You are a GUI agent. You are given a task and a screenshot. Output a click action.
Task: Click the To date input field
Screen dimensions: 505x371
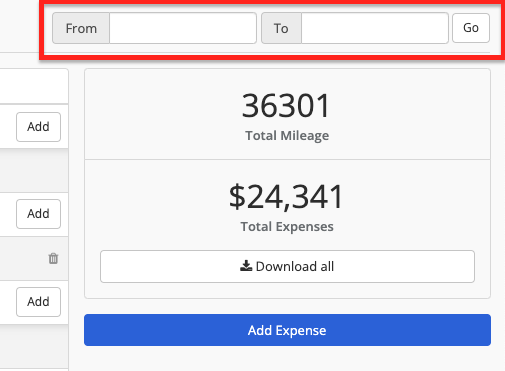click(375, 28)
